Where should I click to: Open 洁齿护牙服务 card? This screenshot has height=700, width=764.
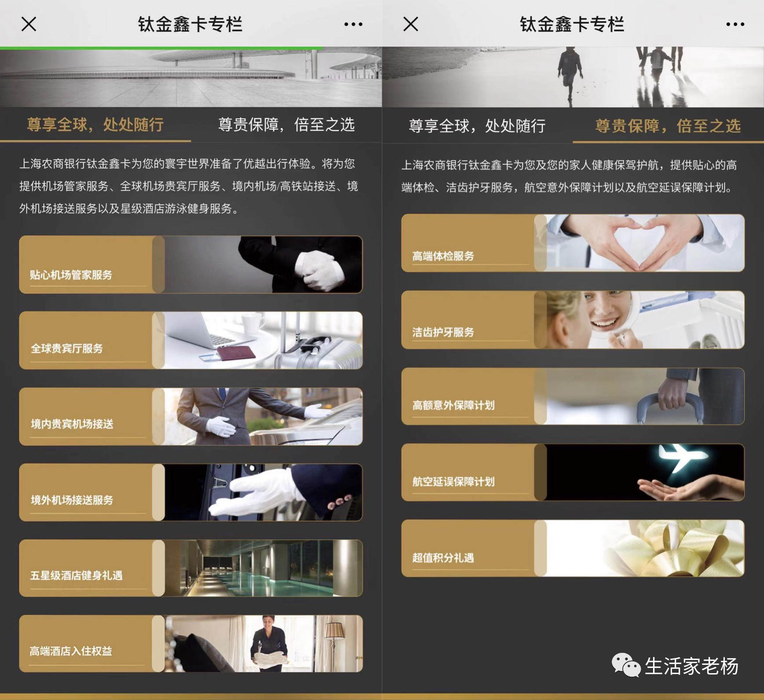coord(573,320)
